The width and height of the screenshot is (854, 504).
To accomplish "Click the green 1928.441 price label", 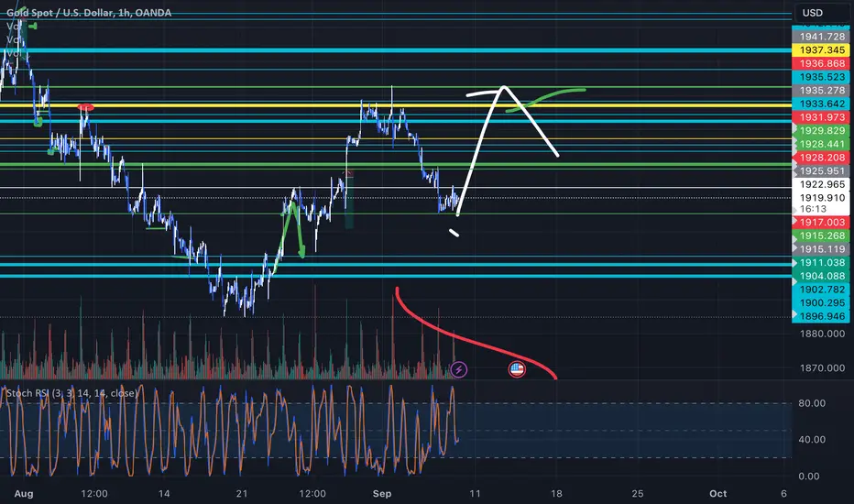I will (821, 144).
